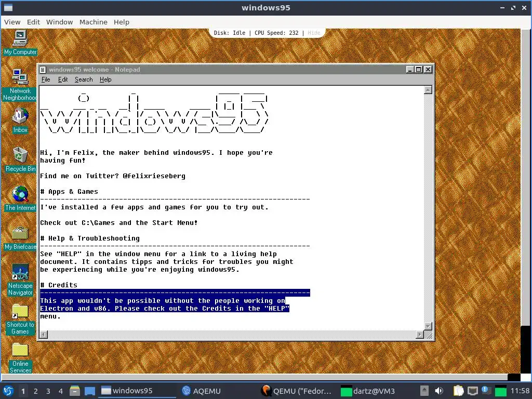Screen dimensions: 532x399
Task: Open Notepad's Edit menu
Action: (63, 79)
